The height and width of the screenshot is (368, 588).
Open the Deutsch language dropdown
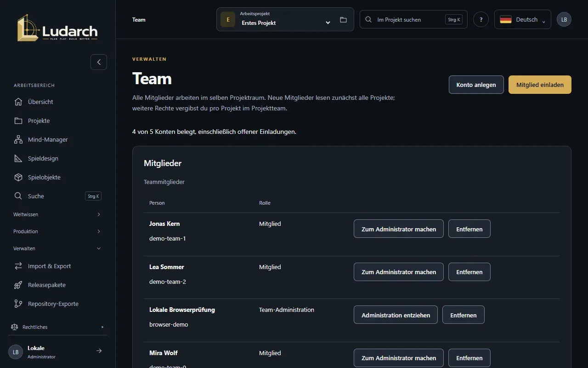pos(523,19)
